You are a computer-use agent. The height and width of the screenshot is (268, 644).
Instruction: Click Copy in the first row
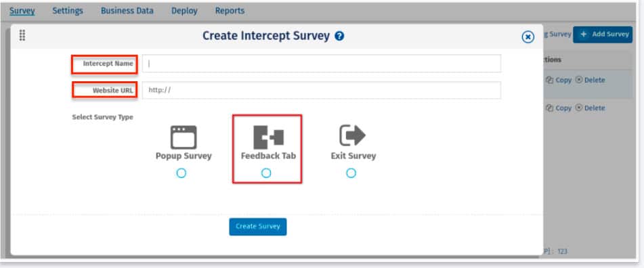559,80
